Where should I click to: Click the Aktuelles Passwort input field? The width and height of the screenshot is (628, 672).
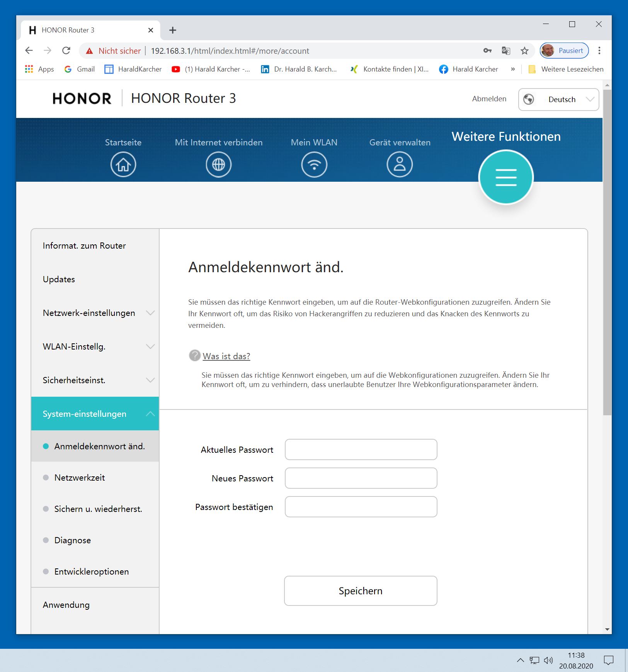point(361,450)
